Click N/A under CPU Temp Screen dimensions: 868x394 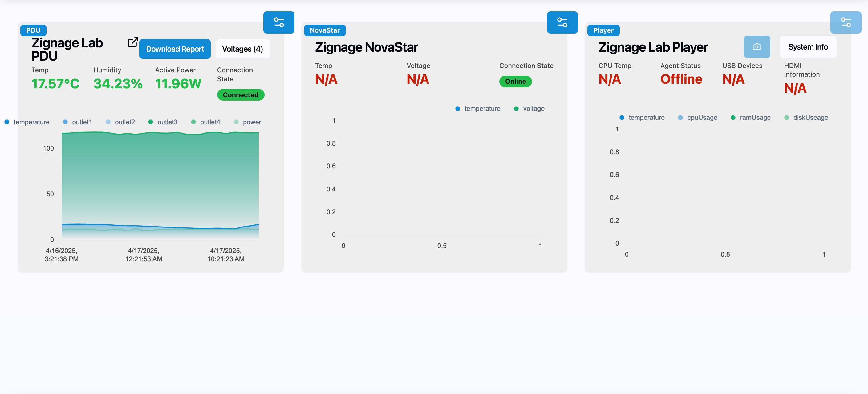pos(610,79)
